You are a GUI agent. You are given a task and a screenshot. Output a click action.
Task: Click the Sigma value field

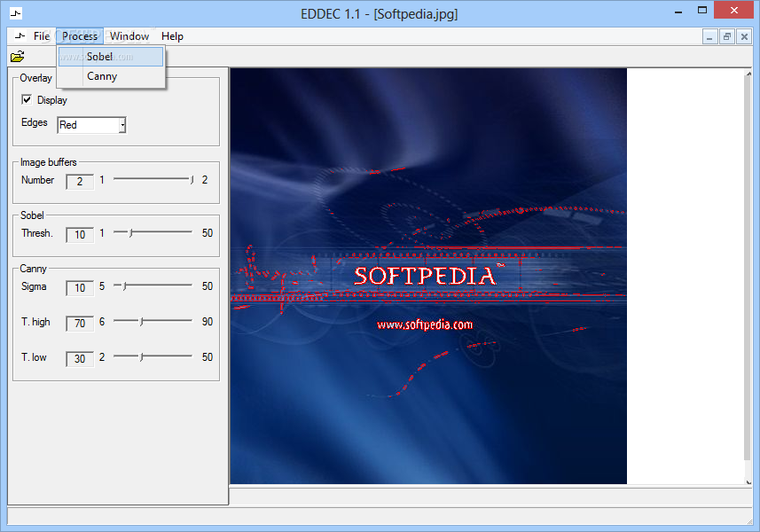click(80, 288)
